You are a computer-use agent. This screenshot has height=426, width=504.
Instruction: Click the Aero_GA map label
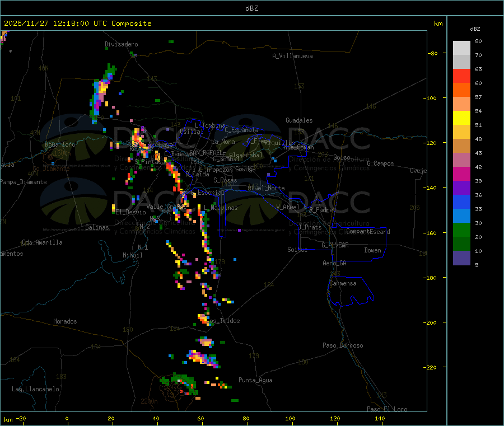[335, 263]
